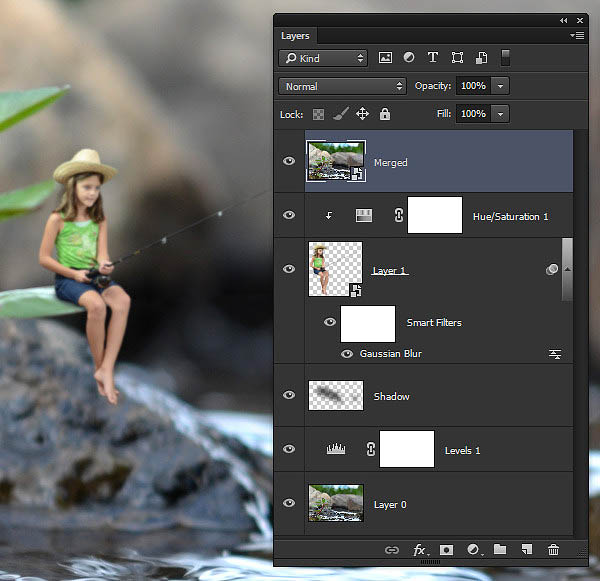Click the add layer style fx icon
Image resolution: width=600 pixels, height=581 pixels.
(x=421, y=550)
